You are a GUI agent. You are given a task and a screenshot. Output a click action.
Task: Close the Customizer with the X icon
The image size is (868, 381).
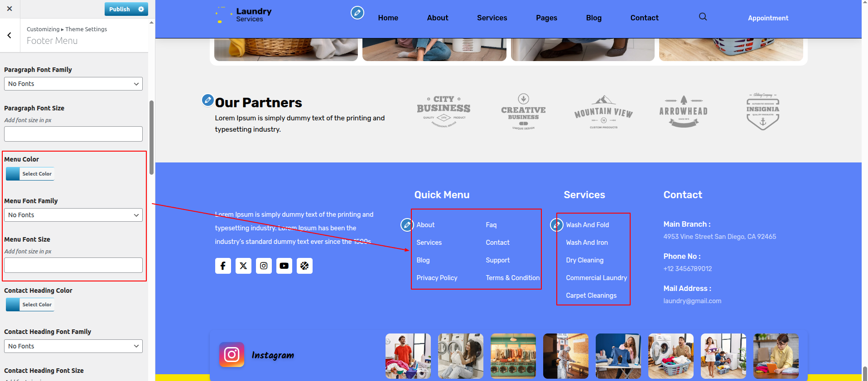(x=10, y=9)
